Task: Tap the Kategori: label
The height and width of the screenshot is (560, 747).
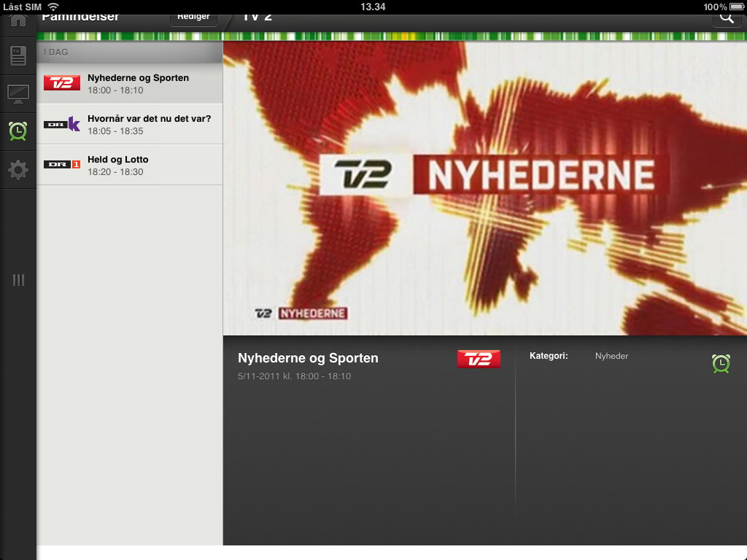Action: (549, 356)
